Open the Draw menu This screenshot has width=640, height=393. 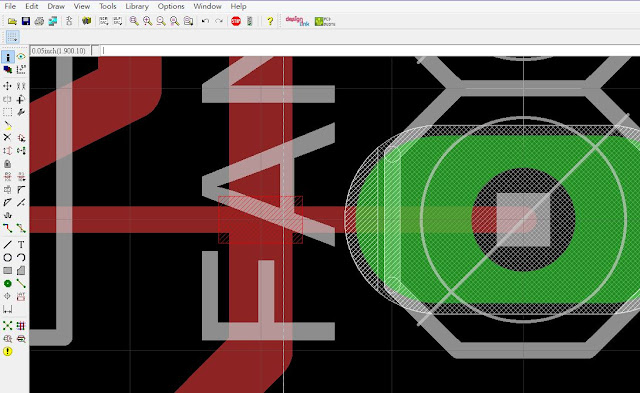pos(56,6)
